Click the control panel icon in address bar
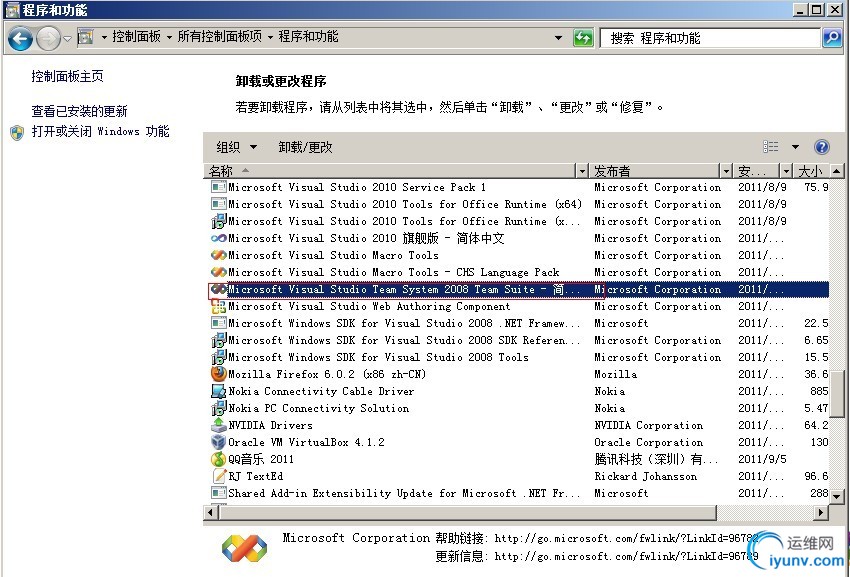 click(86, 37)
